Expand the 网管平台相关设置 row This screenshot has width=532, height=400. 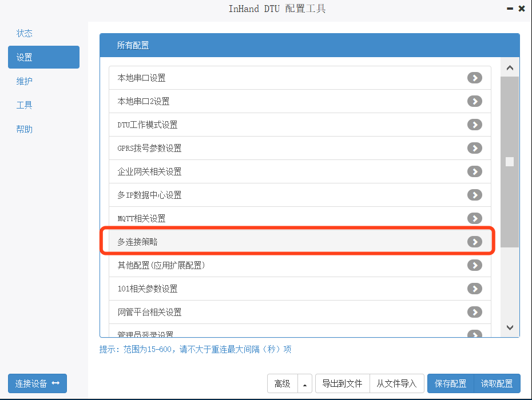pos(474,312)
